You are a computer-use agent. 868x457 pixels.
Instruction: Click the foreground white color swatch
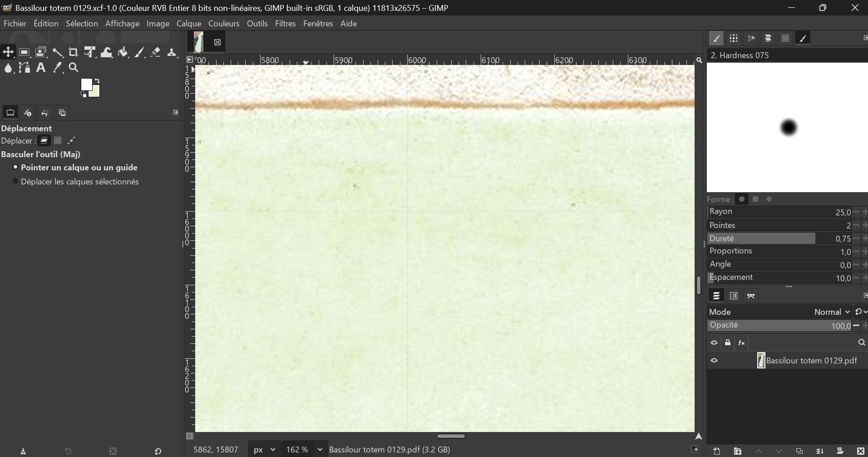[86, 84]
